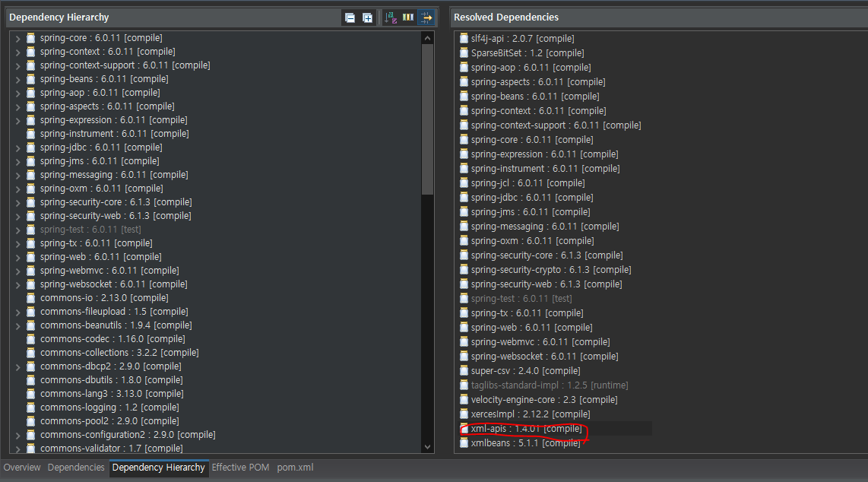Click jar icon of xercesImpl : 2.12.2

pyautogui.click(x=464, y=414)
